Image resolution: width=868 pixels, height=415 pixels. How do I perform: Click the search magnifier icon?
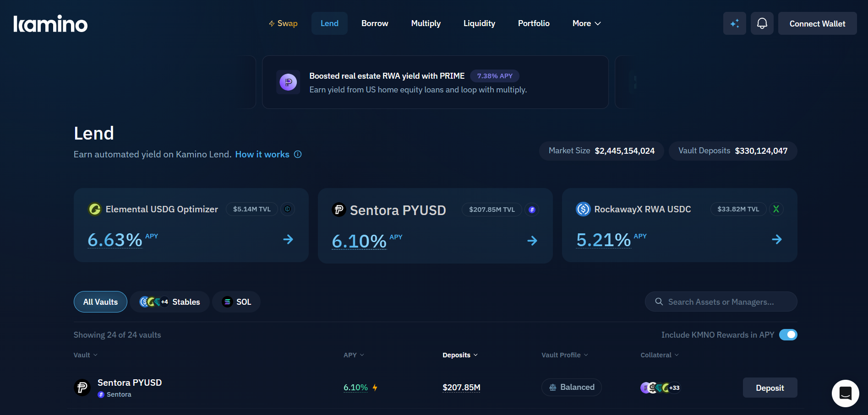[659, 302]
